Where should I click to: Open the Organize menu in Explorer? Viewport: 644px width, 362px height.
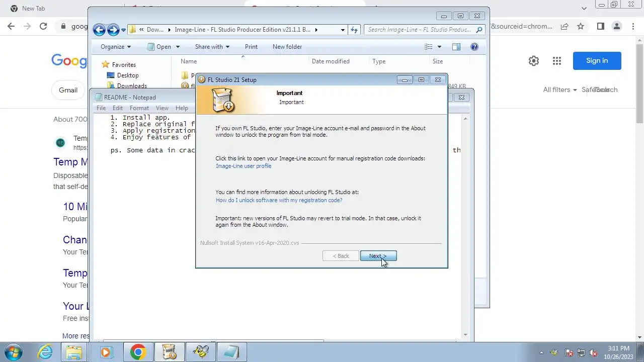pyautogui.click(x=116, y=47)
